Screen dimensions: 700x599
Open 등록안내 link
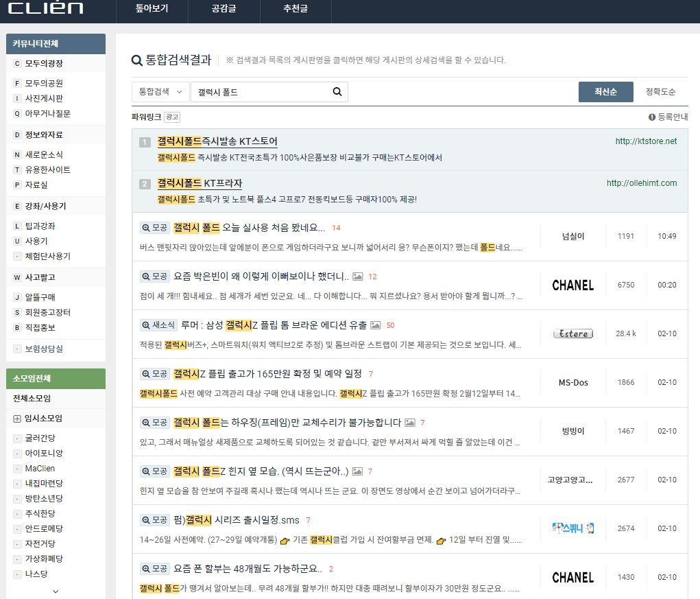pyautogui.click(x=673, y=117)
